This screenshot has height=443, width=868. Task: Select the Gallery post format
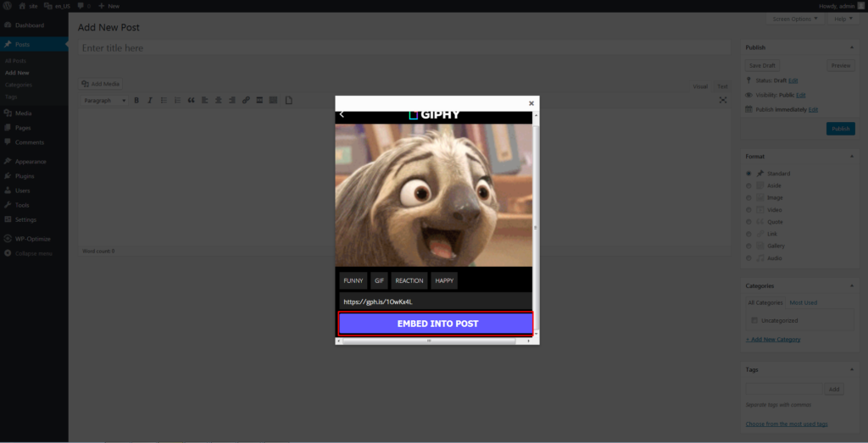748,246
